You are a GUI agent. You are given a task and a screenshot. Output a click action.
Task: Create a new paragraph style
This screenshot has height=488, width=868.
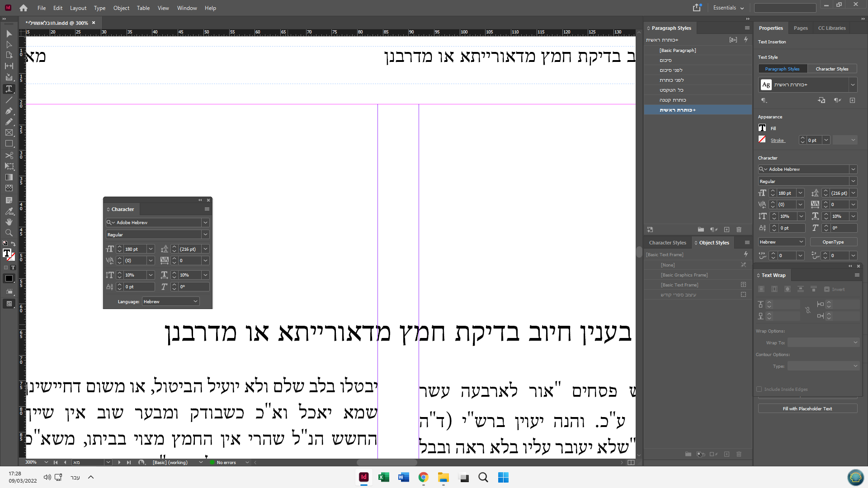(x=727, y=230)
